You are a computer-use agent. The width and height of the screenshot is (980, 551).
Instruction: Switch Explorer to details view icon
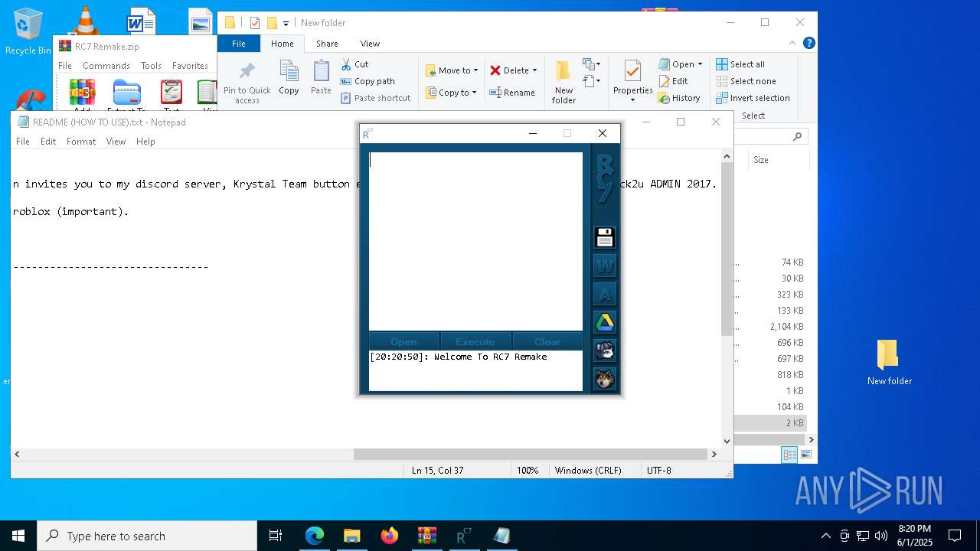coord(789,455)
